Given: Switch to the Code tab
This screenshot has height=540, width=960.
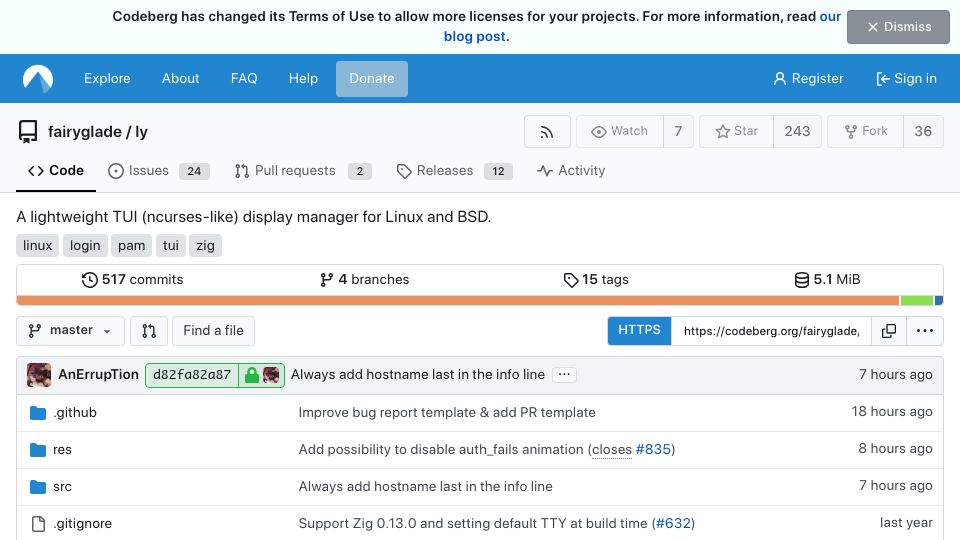Looking at the screenshot, I should [56, 171].
